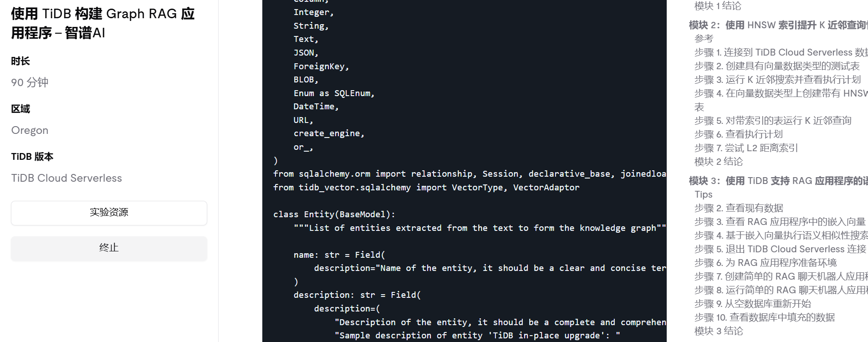Screen dimensions: 868x342
Task: Click the class Entity(BaseModel) code line
Action: [x=334, y=214]
